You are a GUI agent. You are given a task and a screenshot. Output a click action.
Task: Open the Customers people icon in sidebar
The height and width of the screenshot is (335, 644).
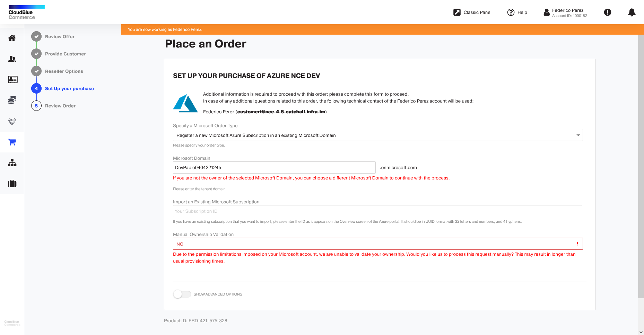[x=12, y=59]
